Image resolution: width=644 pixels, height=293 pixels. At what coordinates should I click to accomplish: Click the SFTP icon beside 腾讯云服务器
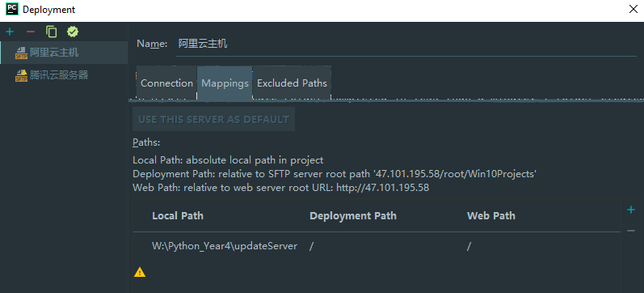click(x=21, y=76)
